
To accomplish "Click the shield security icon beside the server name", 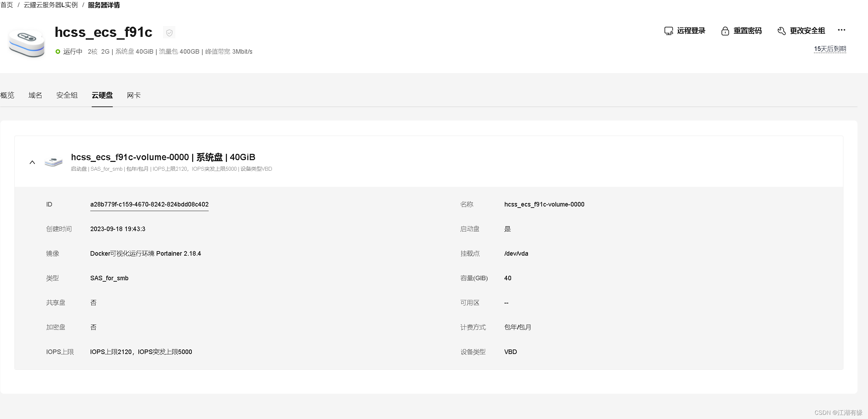I will coord(169,33).
